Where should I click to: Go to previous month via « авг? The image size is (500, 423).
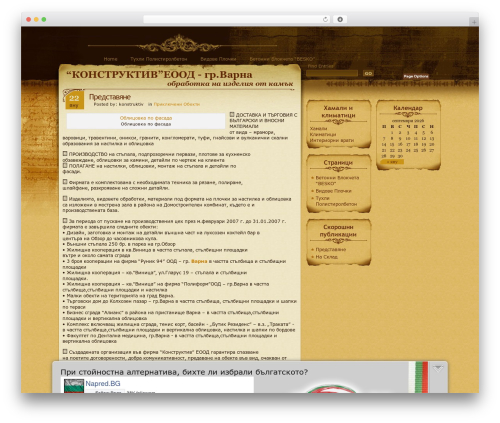pos(392,162)
